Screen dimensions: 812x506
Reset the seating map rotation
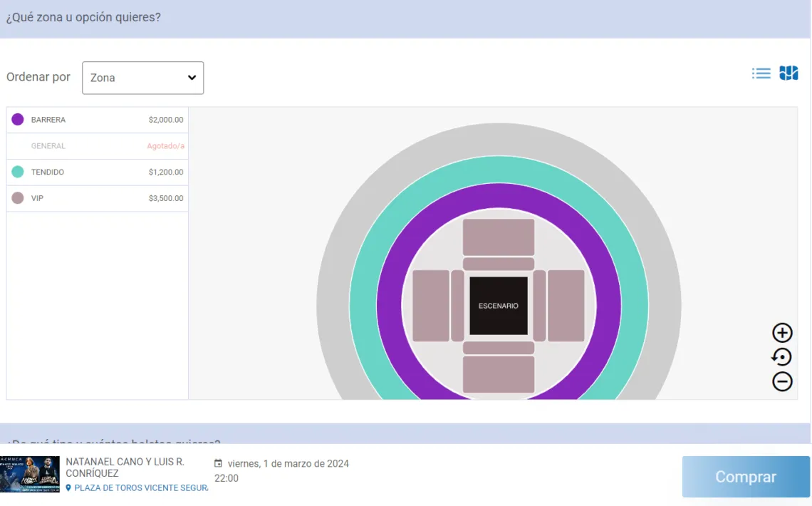(x=782, y=357)
